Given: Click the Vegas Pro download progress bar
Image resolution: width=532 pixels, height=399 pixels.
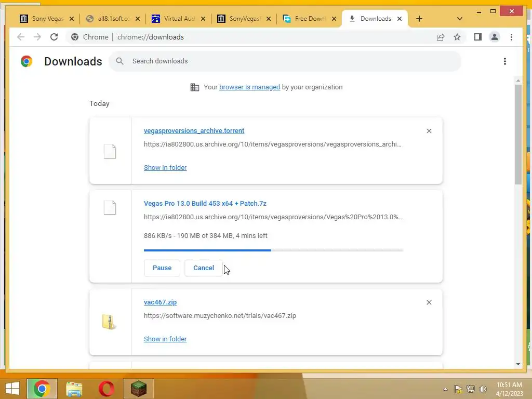Looking at the screenshot, I should tap(273, 250).
